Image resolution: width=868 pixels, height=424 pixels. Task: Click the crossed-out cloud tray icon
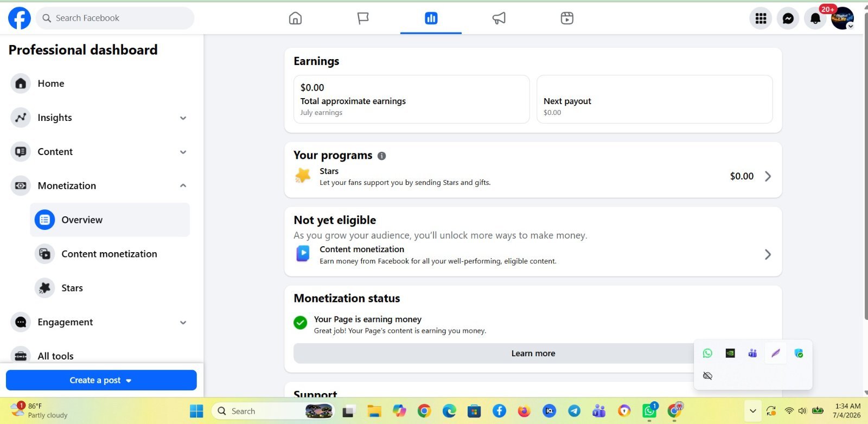click(707, 376)
